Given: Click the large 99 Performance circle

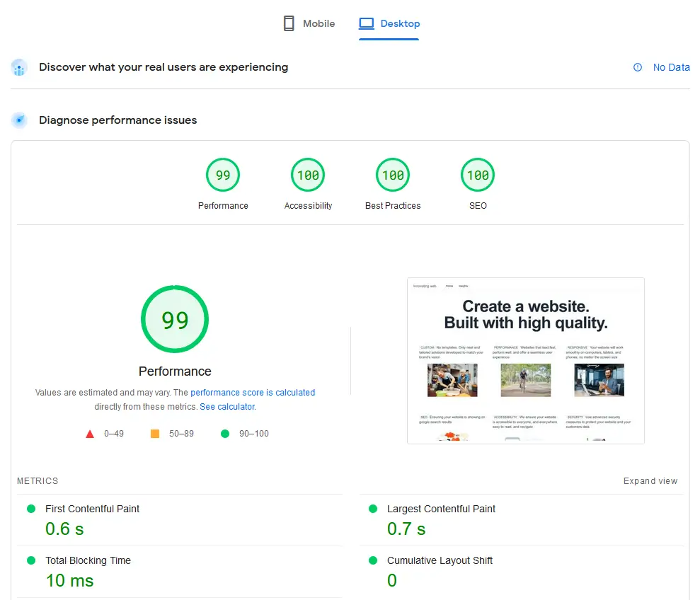Looking at the screenshot, I should point(175,319).
